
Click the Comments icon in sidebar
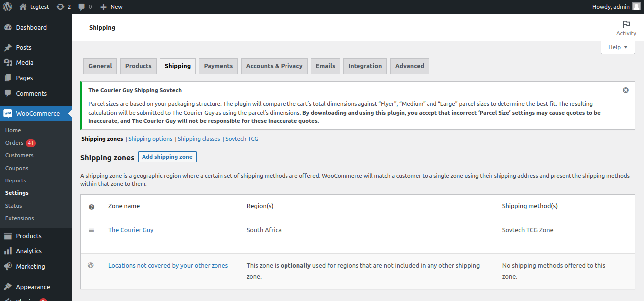pos(8,93)
